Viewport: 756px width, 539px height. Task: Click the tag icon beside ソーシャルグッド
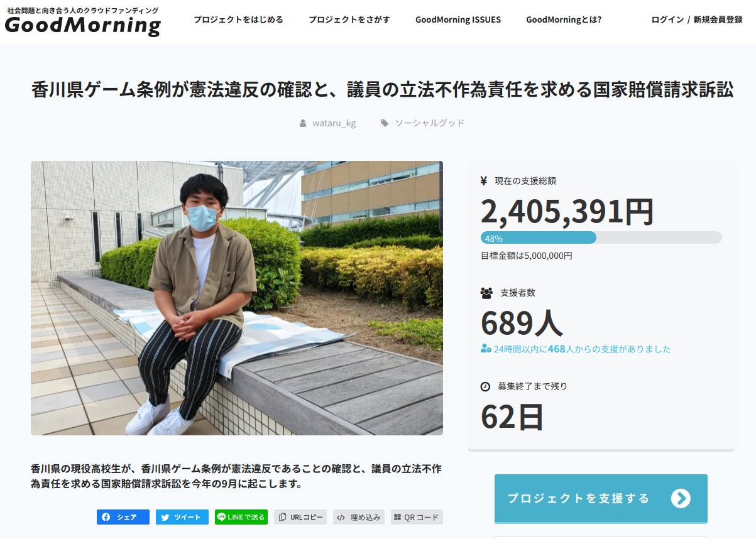(x=385, y=123)
